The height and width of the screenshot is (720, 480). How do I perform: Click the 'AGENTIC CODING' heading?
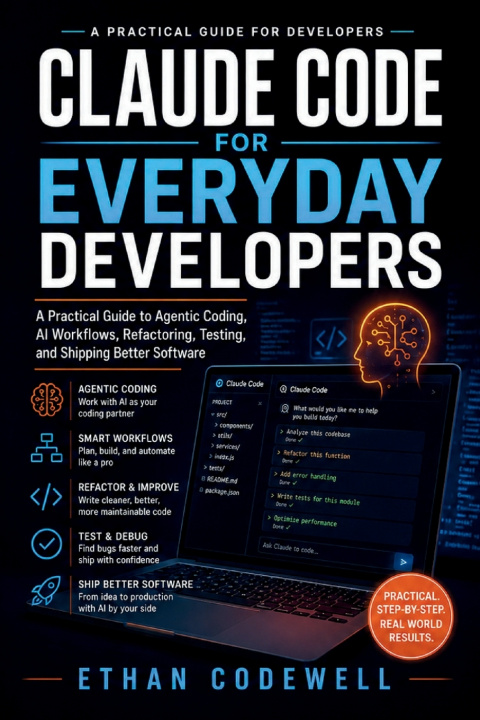point(117,389)
